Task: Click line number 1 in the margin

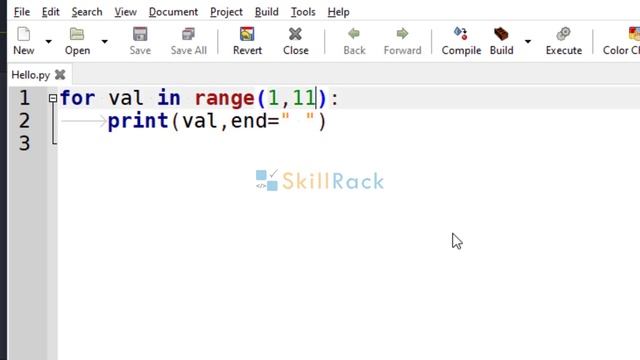Action: (24, 98)
